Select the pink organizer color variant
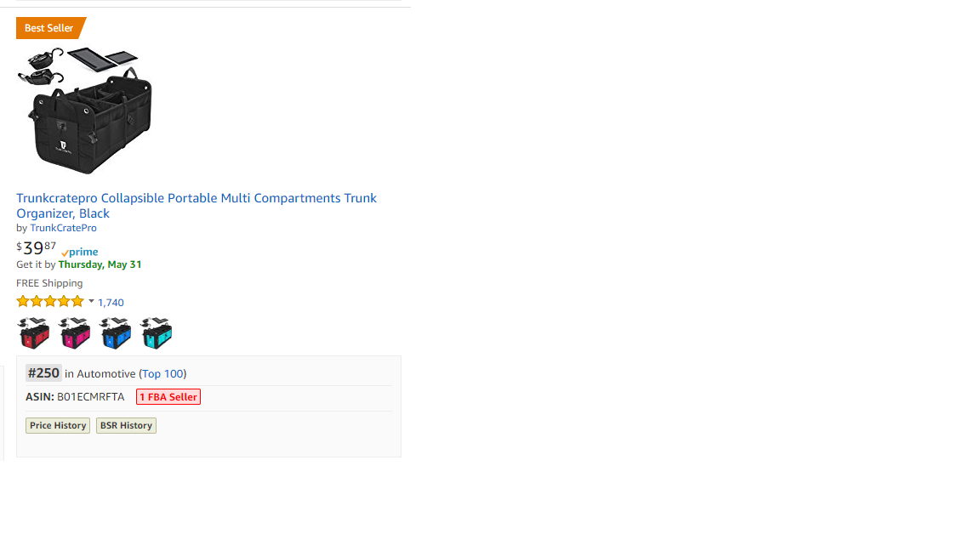This screenshot has height=551, width=980. click(75, 333)
